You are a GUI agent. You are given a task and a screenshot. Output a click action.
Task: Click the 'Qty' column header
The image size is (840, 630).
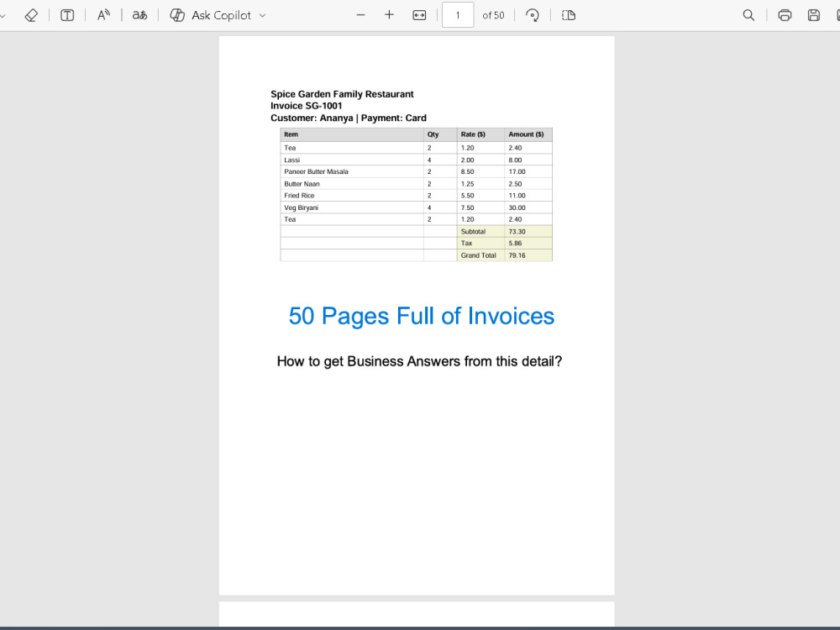click(x=440, y=134)
